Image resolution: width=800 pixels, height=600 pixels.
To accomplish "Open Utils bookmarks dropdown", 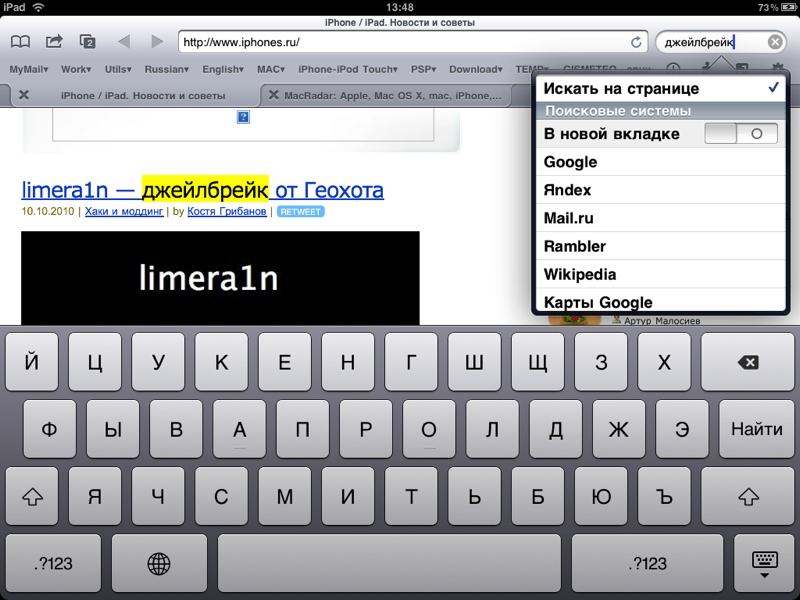I will pos(118,69).
